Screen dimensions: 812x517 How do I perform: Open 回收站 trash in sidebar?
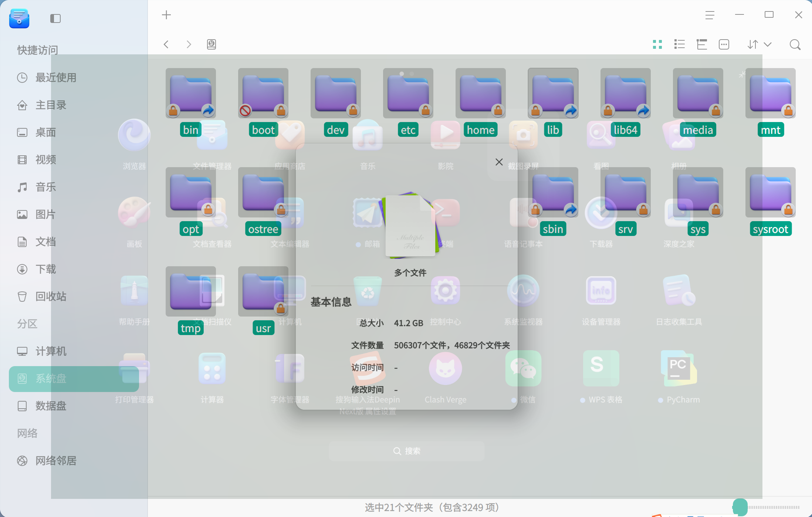74,297
